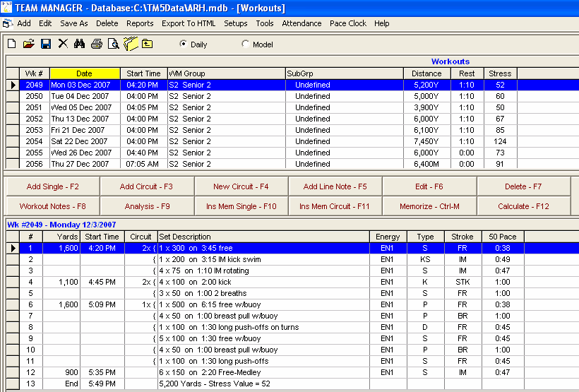Open Print Preview with the magnifier page icon
Screen dimensions: 579x392
[x=113, y=44]
